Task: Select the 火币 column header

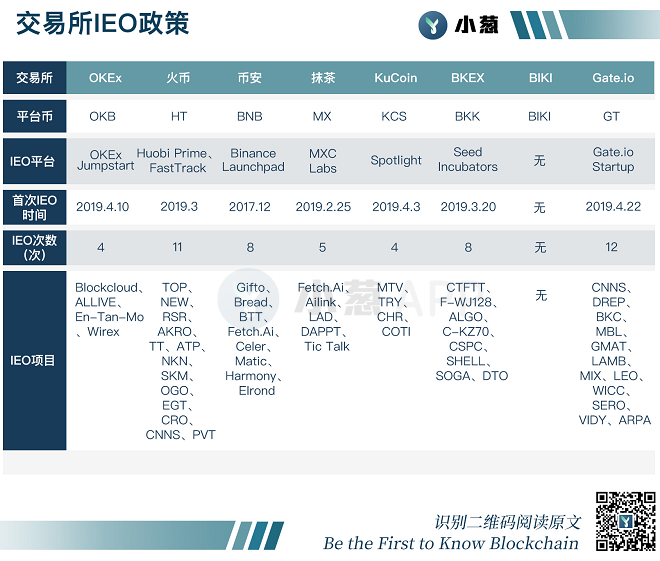Action: 178,78
